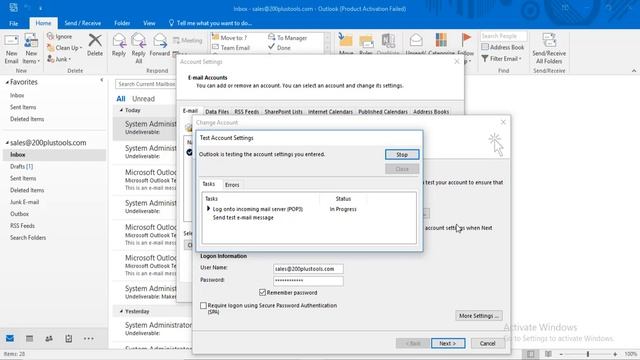This screenshot has height=360, width=640.
Task: Open Drafts [1] folder
Action: (x=22, y=167)
